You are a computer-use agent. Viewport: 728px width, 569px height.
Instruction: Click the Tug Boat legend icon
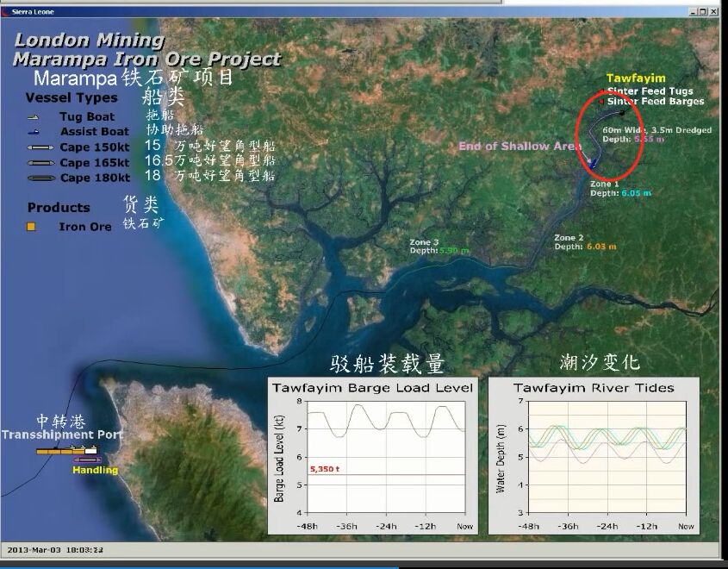34,117
